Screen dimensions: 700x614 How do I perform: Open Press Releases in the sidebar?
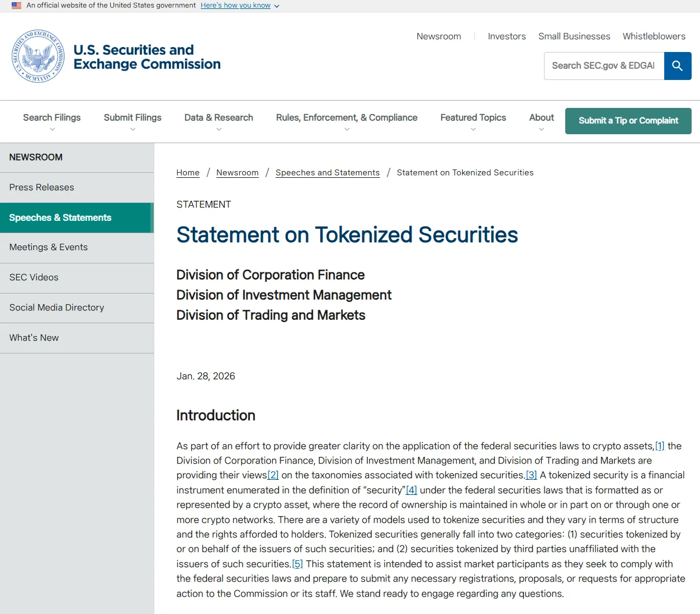[x=42, y=187]
